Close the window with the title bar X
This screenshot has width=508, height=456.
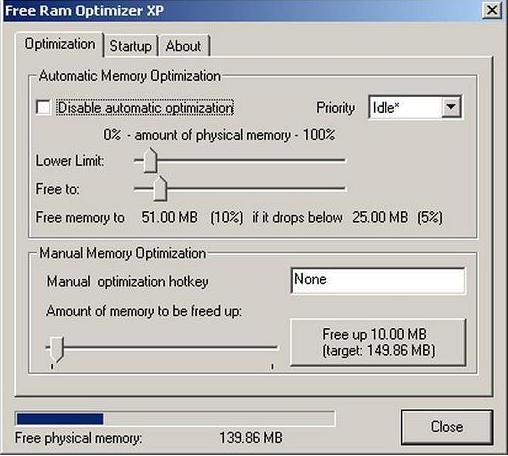tap(492, 10)
